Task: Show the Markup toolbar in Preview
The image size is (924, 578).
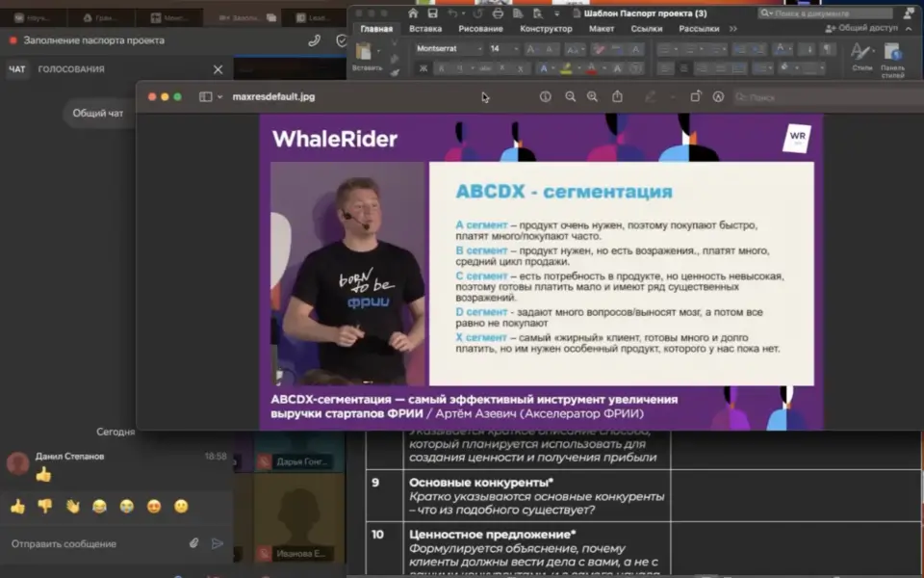Action: [718, 96]
